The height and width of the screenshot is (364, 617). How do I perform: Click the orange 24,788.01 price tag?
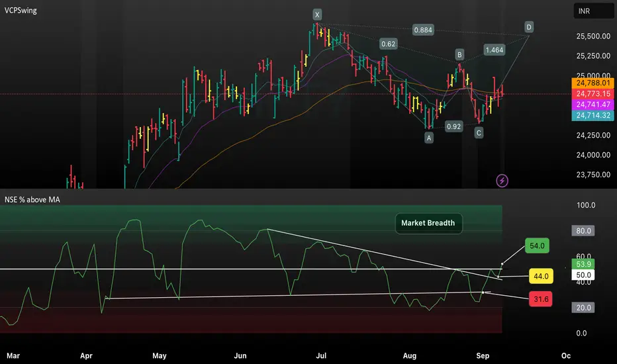click(593, 83)
